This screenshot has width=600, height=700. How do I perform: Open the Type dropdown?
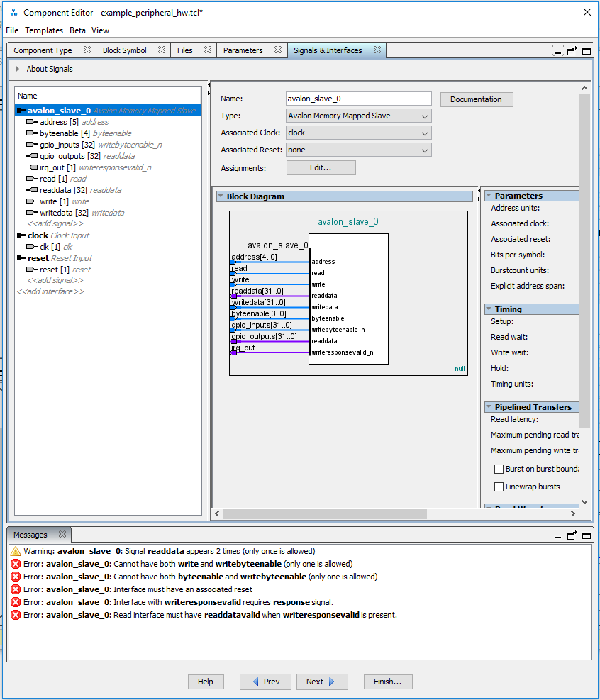coord(358,116)
